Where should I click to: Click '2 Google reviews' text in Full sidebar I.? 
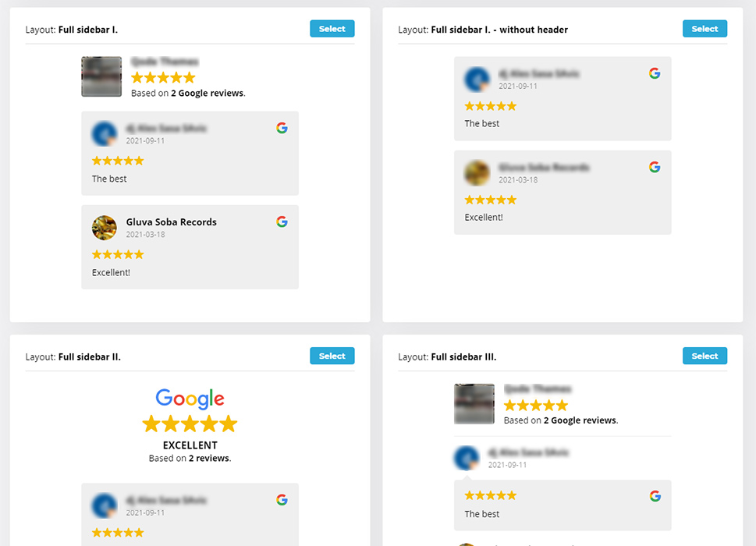click(207, 93)
